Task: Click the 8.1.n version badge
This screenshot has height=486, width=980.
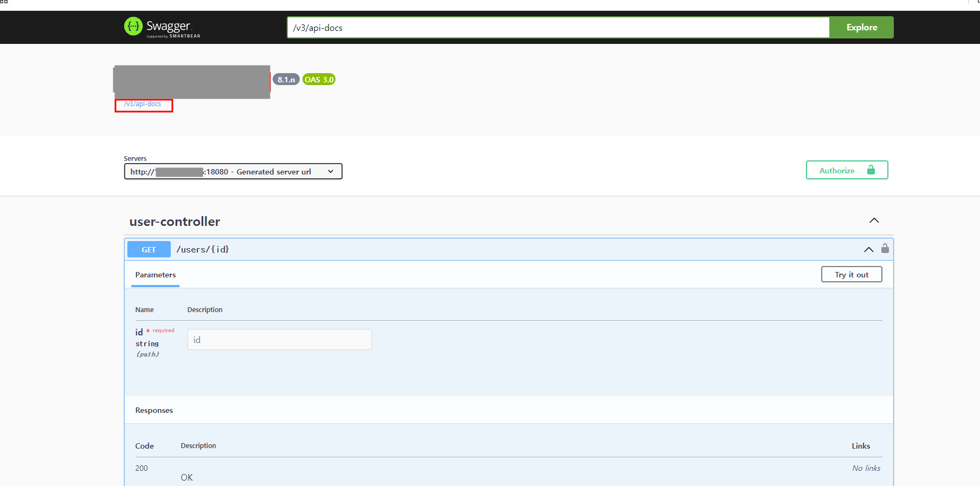Action: point(286,80)
